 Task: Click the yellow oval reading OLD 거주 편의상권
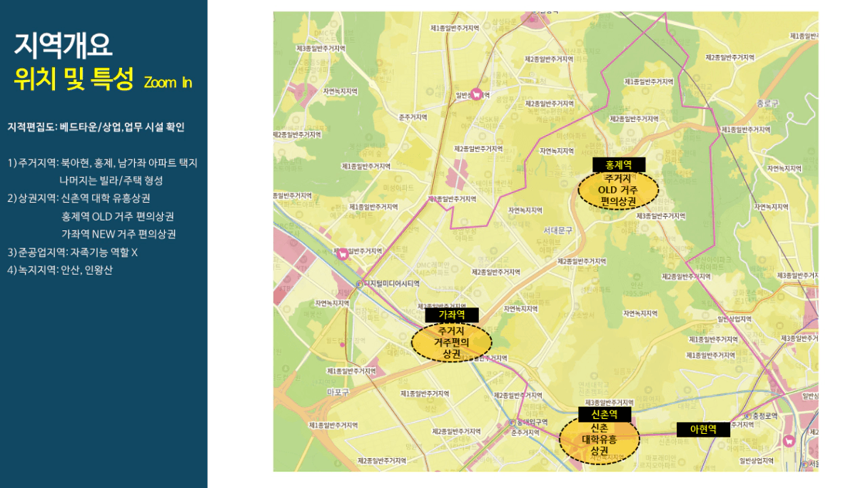click(617, 190)
